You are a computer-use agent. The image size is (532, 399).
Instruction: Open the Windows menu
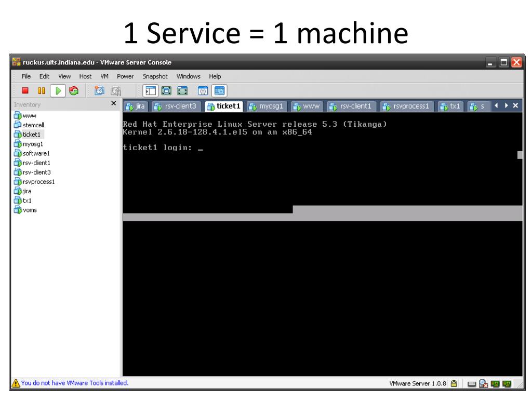(x=188, y=76)
